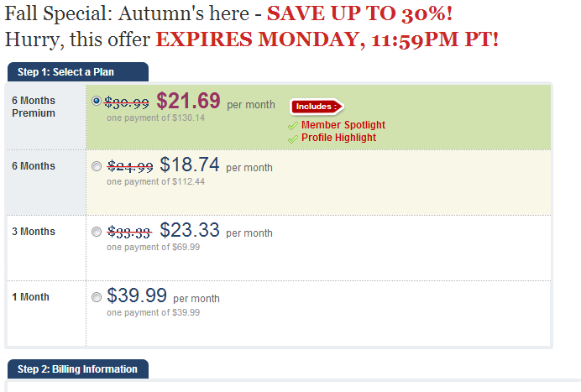This screenshot has width=581, height=392.
Task: Click the $21.69 per month price
Action: tap(188, 102)
